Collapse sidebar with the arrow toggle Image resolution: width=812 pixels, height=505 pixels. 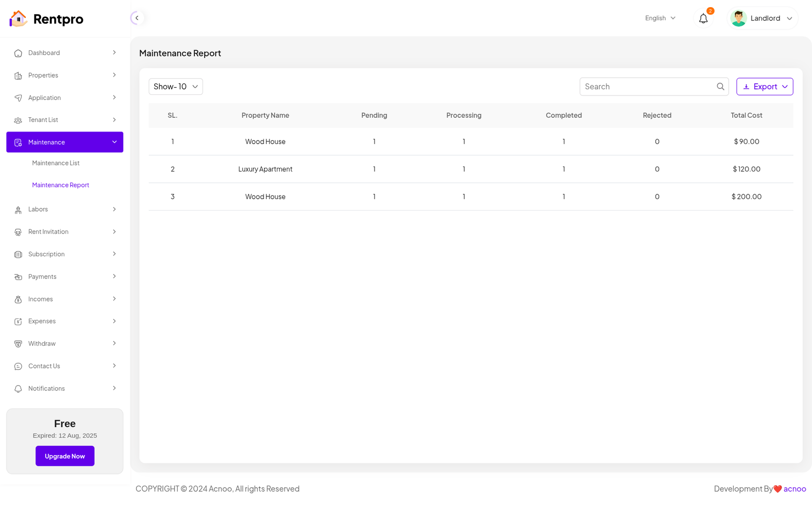pyautogui.click(x=137, y=18)
